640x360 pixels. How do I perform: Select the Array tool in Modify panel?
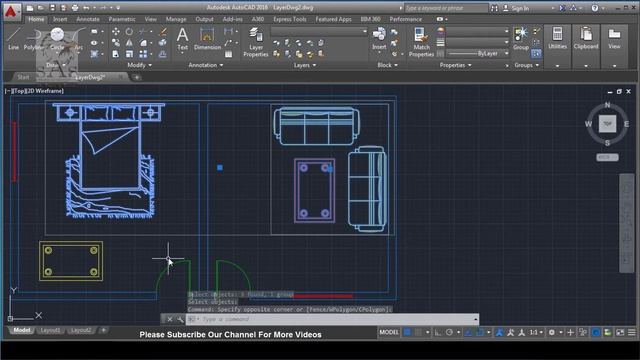[x=143, y=54]
